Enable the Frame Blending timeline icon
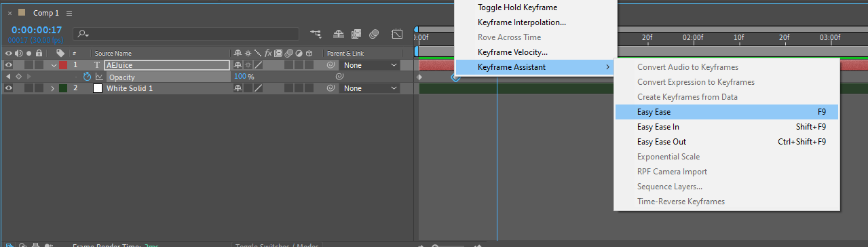This screenshot has width=868, height=247. 356,33
